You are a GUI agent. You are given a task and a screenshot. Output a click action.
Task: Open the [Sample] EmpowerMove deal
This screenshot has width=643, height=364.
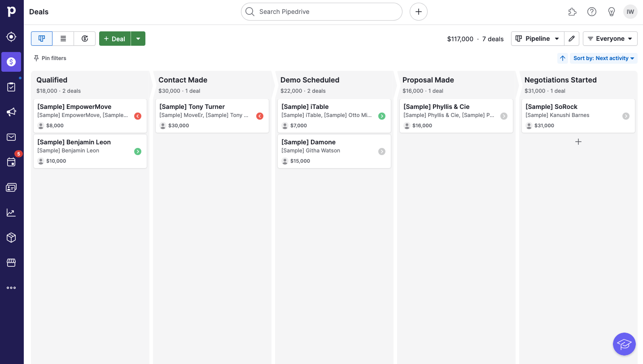click(90, 116)
